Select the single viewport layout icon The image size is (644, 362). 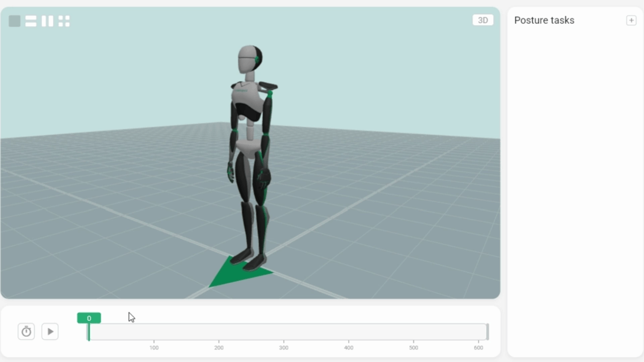point(15,21)
